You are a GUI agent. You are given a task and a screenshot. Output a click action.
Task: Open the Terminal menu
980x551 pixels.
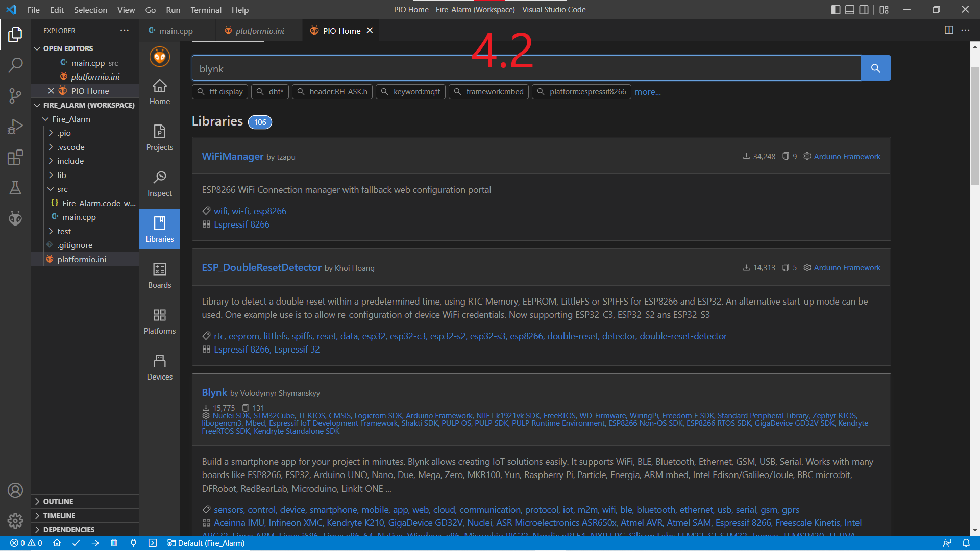[206, 10]
